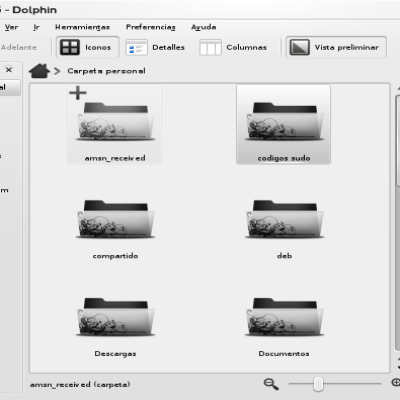The image size is (400, 400).
Task: Toggle selection plus on amsn_received folder
Action: point(78,93)
